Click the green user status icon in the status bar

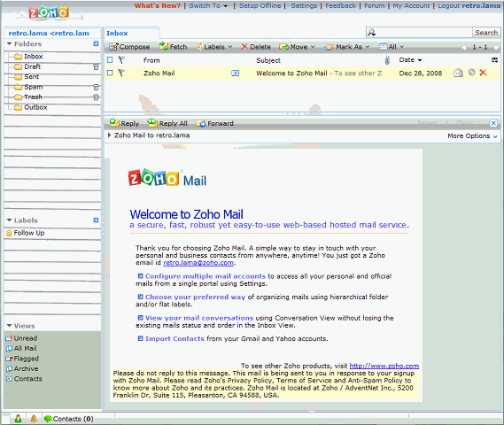pos(18,419)
